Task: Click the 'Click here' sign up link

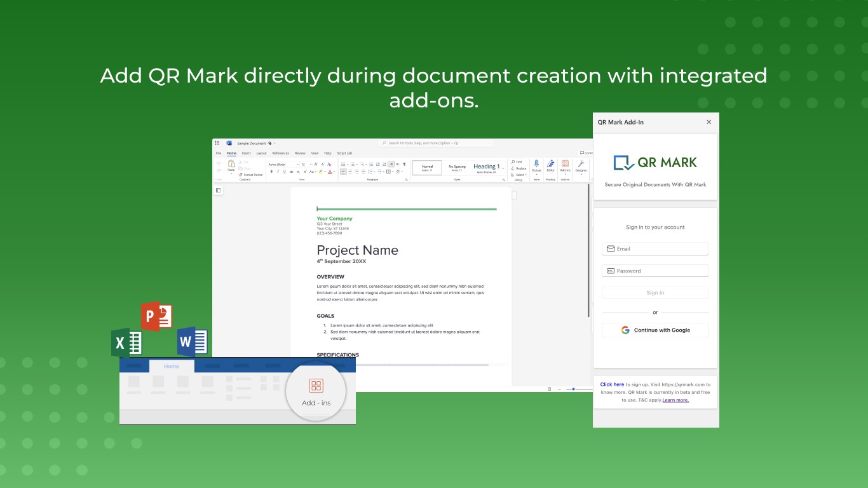Action: (612, 384)
